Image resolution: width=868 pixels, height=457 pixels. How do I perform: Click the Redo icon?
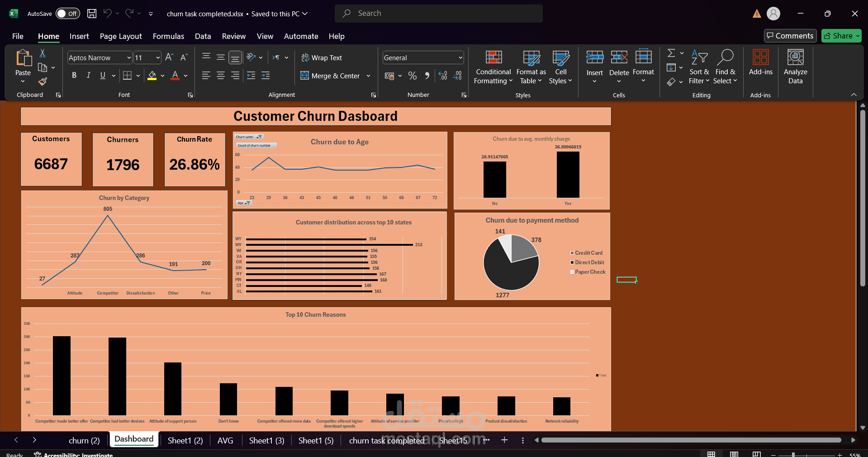click(x=129, y=14)
